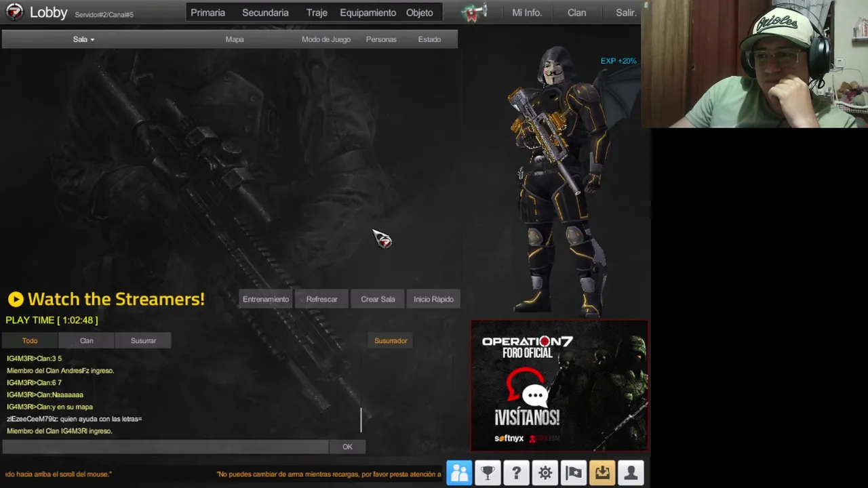Image resolution: width=868 pixels, height=488 pixels.
Task: Click the EXP +20% label
Action: (618, 61)
